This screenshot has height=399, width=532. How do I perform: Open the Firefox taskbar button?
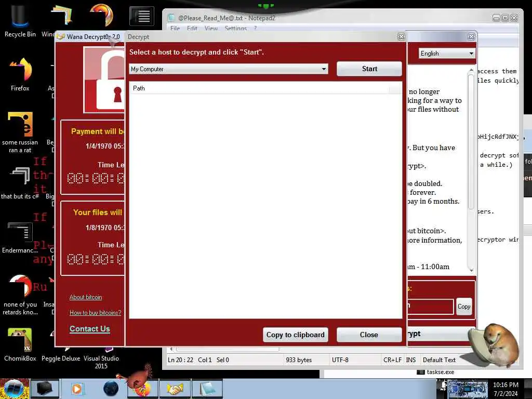[142, 389]
